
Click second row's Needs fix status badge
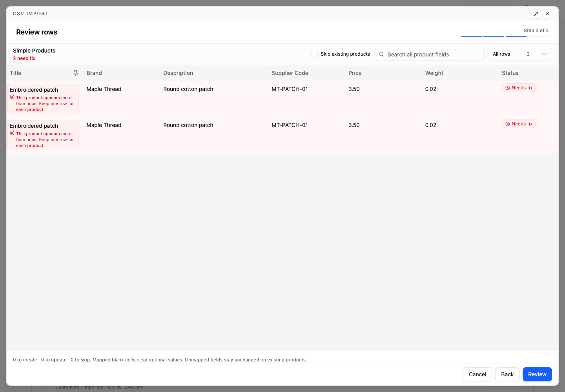pos(519,124)
